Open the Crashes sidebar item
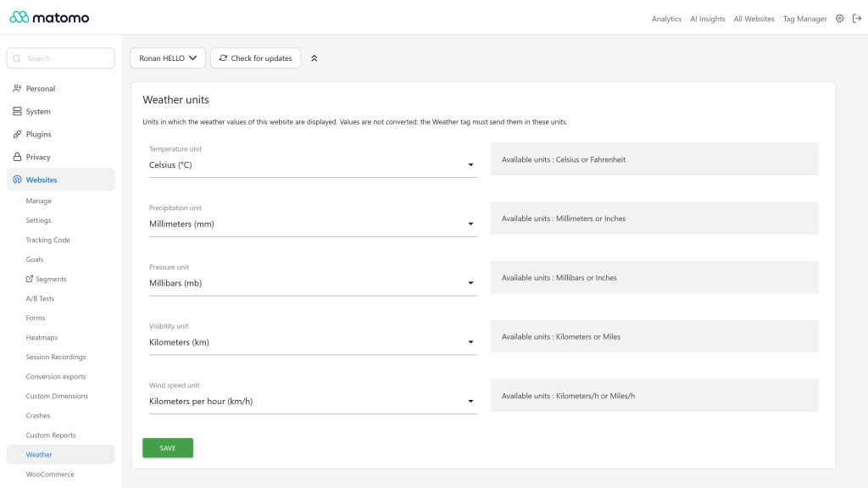868x488 pixels. (38, 415)
